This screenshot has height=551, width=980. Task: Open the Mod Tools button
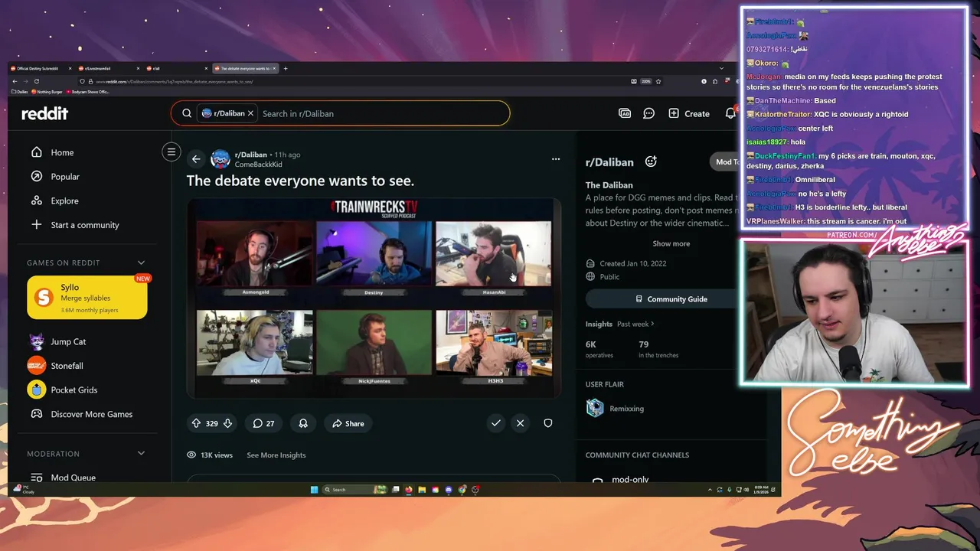pyautogui.click(x=727, y=161)
